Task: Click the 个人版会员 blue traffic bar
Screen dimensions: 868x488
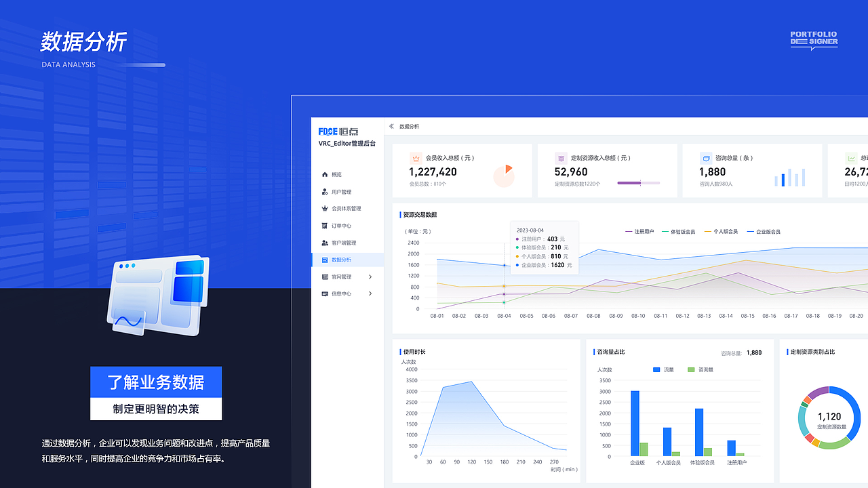Action: coord(667,442)
